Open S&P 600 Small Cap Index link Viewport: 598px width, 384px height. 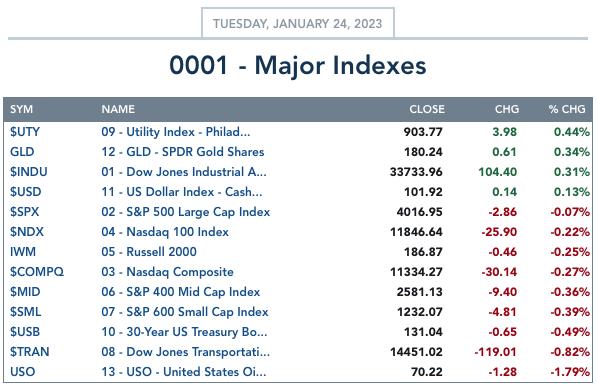pos(185,312)
